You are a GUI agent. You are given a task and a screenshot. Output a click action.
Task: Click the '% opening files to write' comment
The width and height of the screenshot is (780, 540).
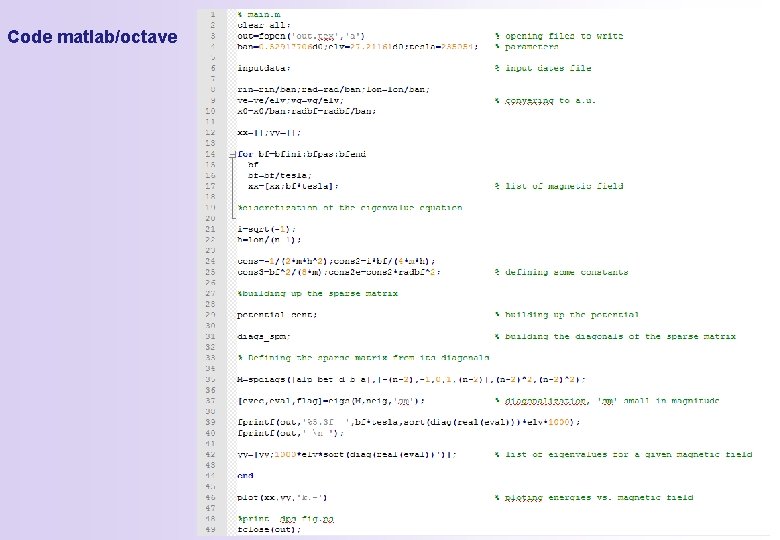(x=559, y=36)
